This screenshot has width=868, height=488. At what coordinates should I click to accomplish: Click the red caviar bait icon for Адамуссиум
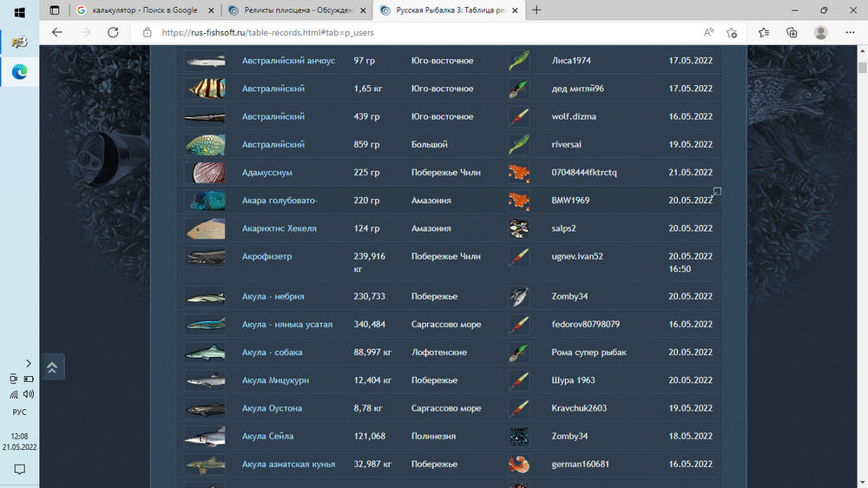click(x=519, y=172)
